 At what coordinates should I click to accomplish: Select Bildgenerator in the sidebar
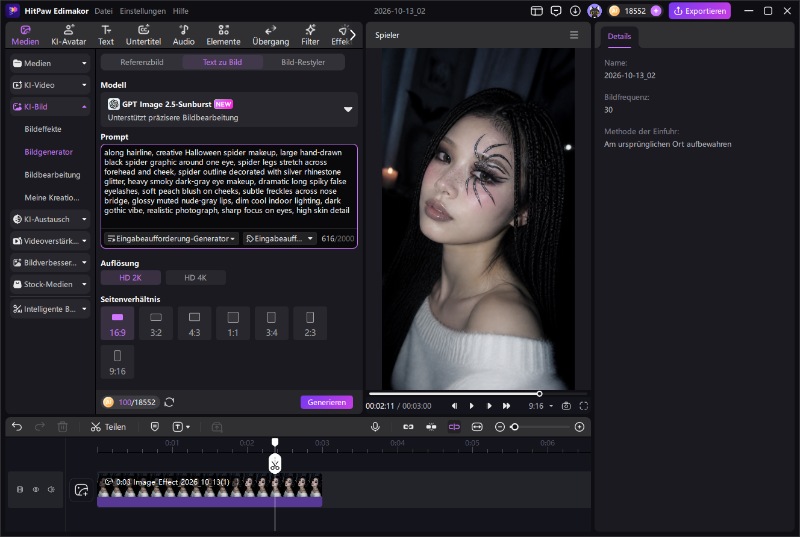(x=48, y=152)
